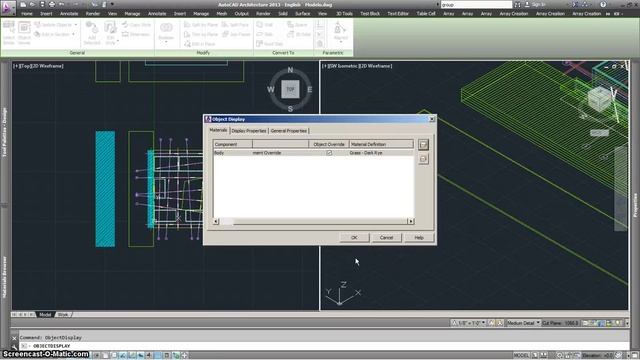Image resolution: width=640 pixels, height=360 pixels.
Task: Click Sign In in the title bar
Action: click(x=538, y=4)
